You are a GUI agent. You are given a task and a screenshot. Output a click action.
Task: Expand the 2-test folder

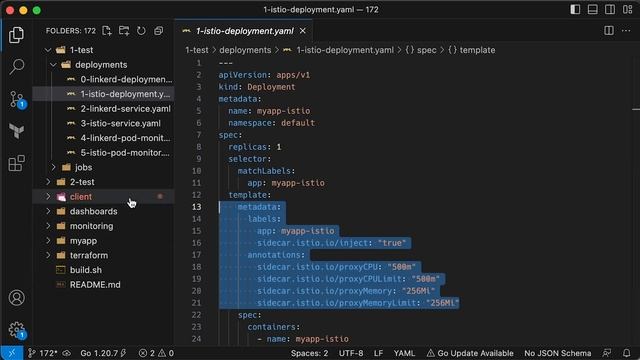(48, 182)
